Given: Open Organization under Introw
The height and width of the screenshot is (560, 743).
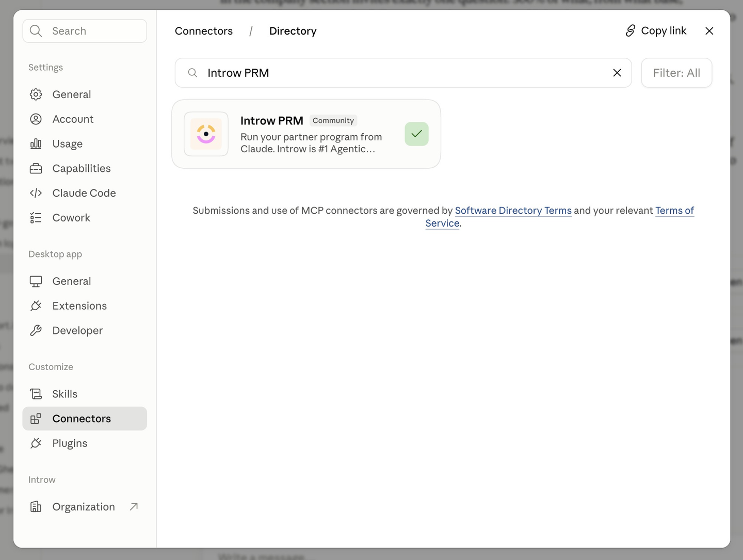Looking at the screenshot, I should coord(85,507).
